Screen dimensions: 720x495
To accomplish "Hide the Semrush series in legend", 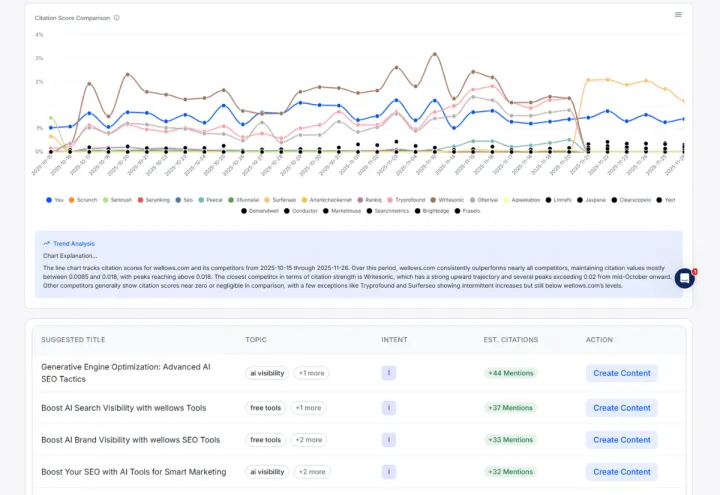I will 117,200.
